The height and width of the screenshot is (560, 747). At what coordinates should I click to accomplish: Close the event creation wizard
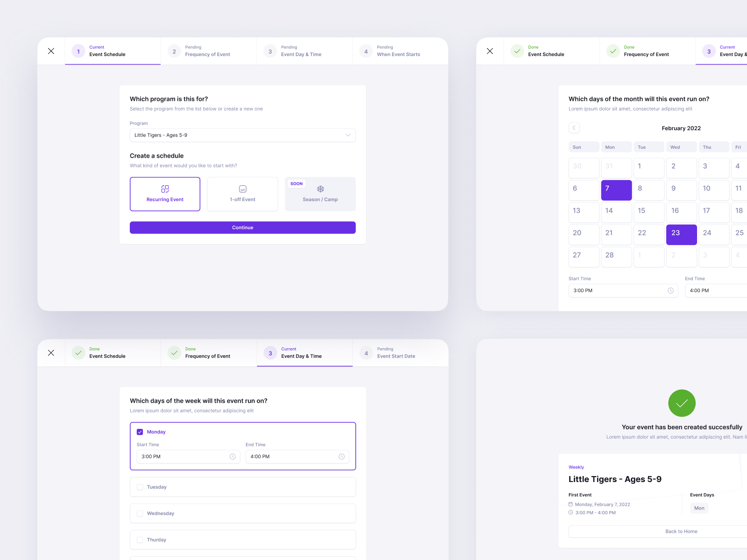click(x=51, y=51)
